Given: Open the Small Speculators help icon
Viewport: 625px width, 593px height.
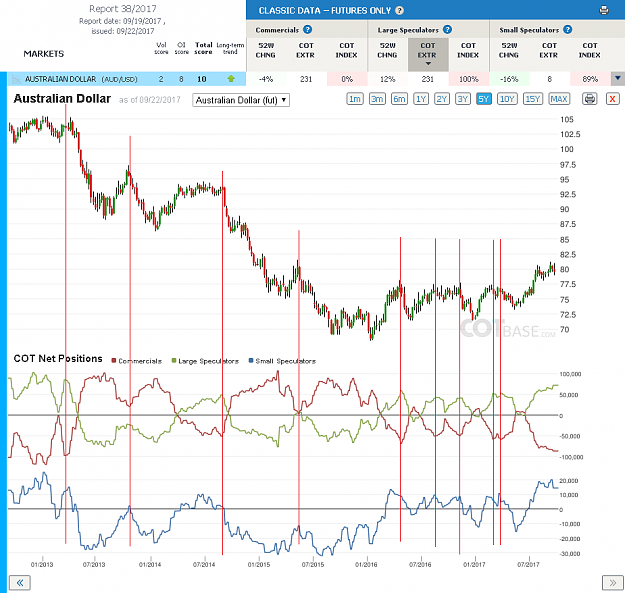Looking at the screenshot, I should tap(568, 29).
